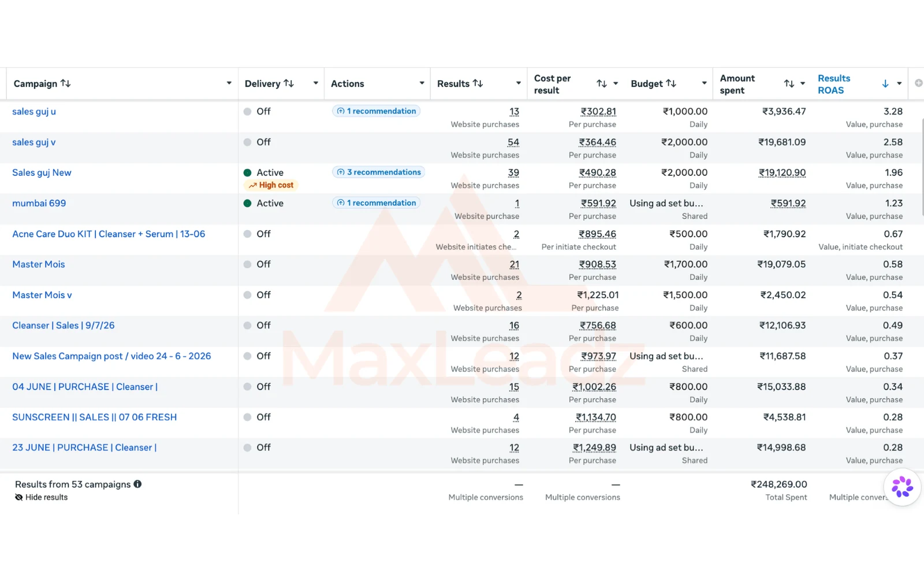This screenshot has width=924, height=578.
Task: Sort by Cost per result arrows
Action: (x=602, y=84)
